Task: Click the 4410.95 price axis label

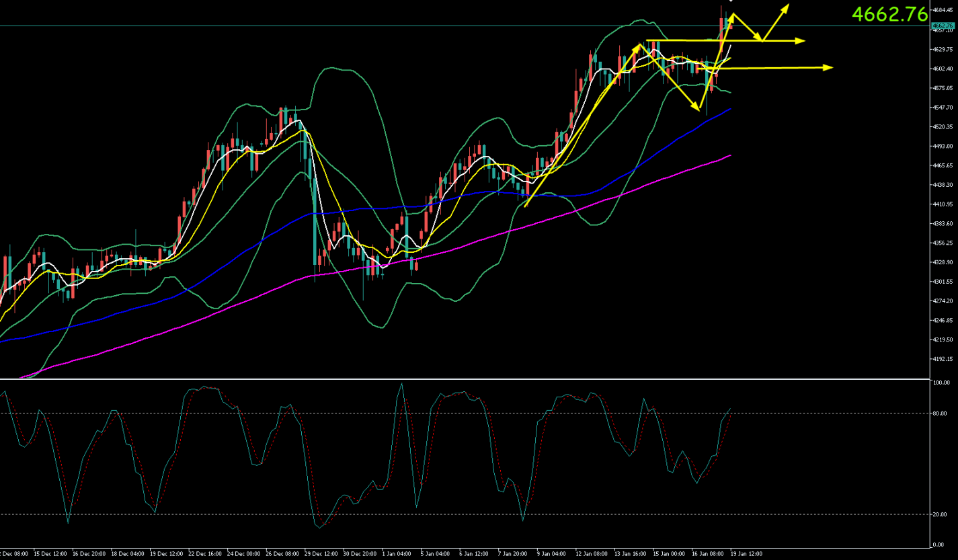Action: (x=943, y=204)
